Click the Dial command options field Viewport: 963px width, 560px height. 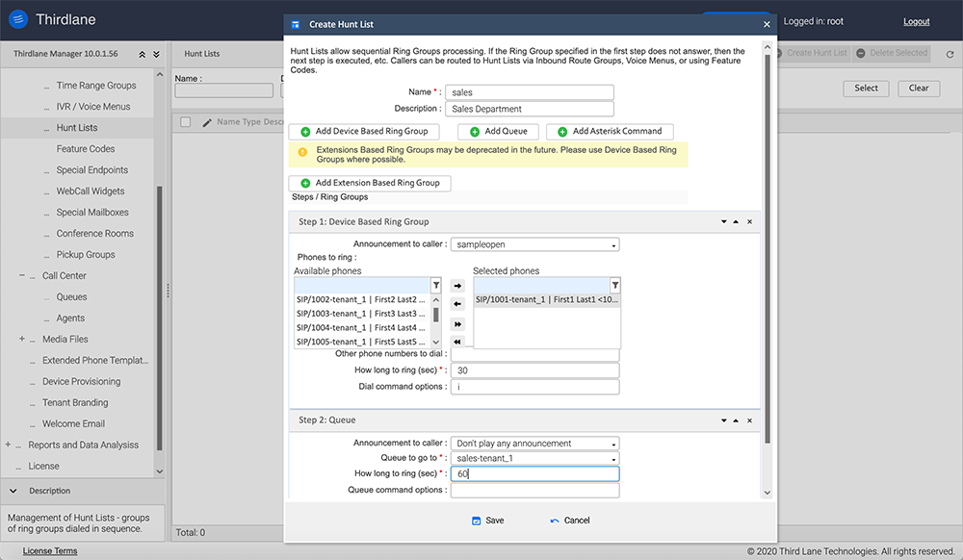[x=534, y=387]
